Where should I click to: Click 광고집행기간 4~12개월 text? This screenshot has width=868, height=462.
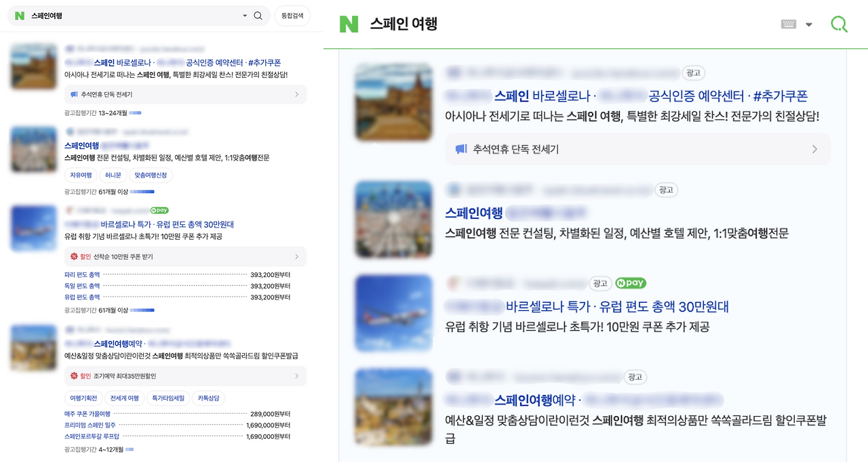(94, 449)
